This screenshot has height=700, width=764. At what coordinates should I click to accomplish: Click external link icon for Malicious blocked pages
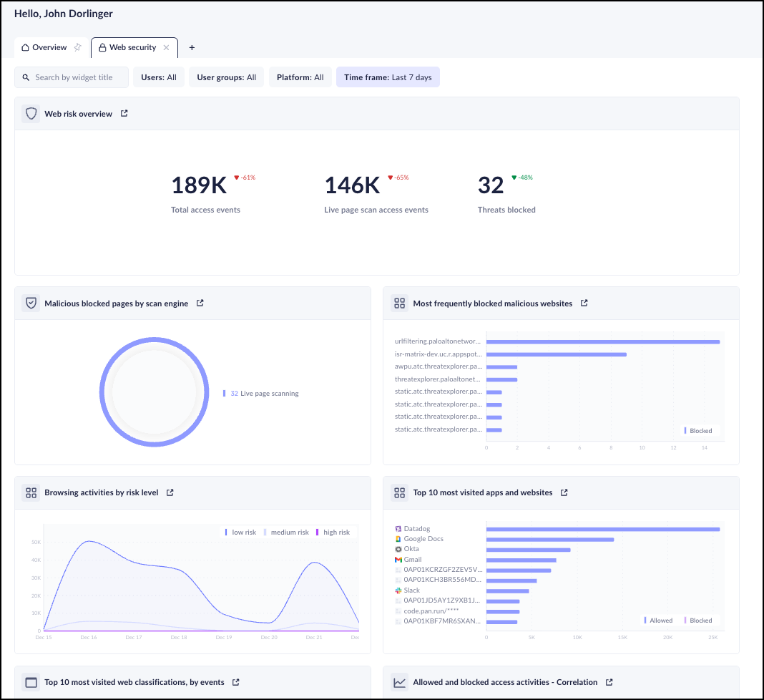200,303
